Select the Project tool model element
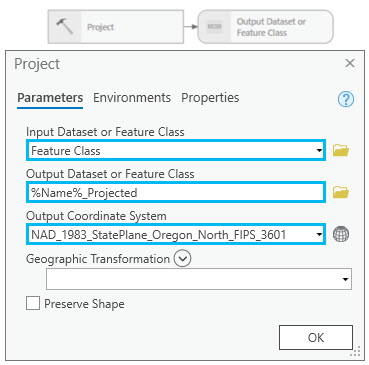Image resolution: width=369 pixels, height=365 pixels. pyautogui.click(x=116, y=27)
